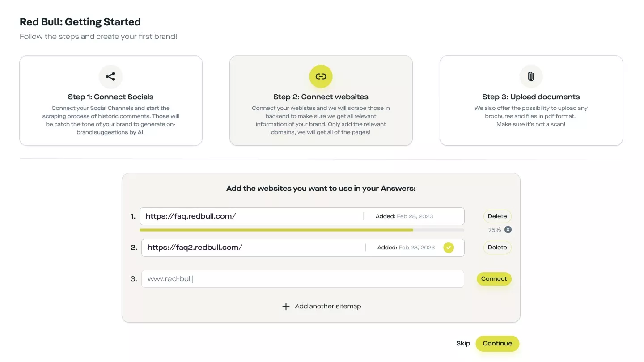Click the share icon for Connect Socials

(x=110, y=76)
